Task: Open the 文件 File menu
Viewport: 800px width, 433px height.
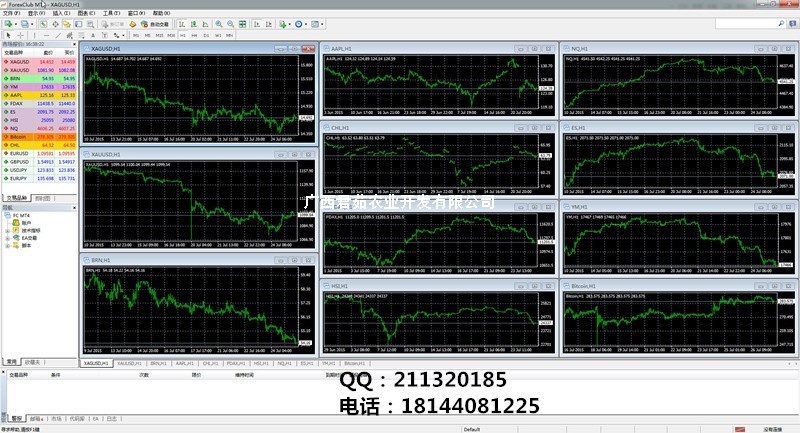Action: coord(11,13)
